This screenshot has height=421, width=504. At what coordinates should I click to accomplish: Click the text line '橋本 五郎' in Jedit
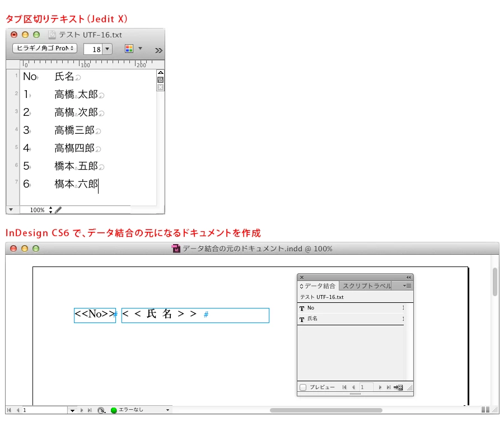pos(76,166)
